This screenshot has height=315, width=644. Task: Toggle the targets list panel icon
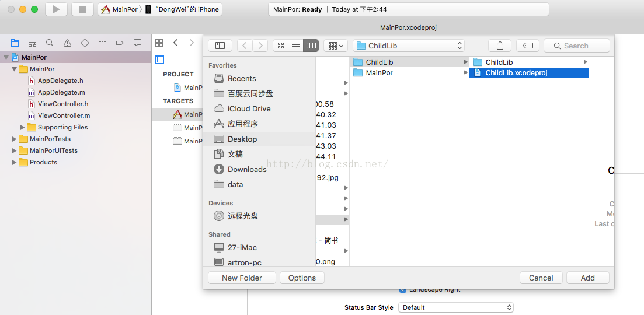[x=160, y=60]
